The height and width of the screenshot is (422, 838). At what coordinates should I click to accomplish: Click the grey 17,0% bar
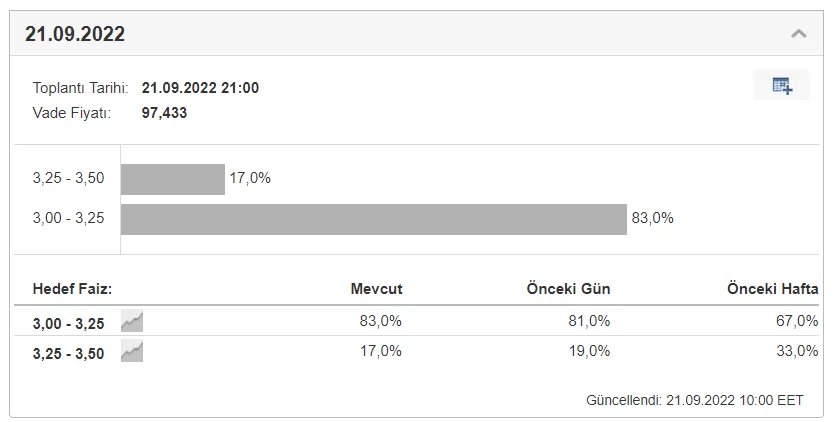point(173,179)
